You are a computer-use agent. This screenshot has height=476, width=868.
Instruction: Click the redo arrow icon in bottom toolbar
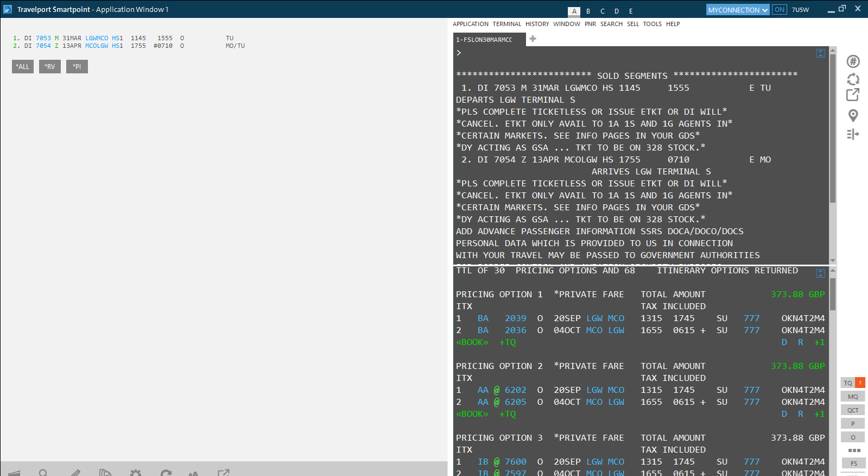pos(166,473)
